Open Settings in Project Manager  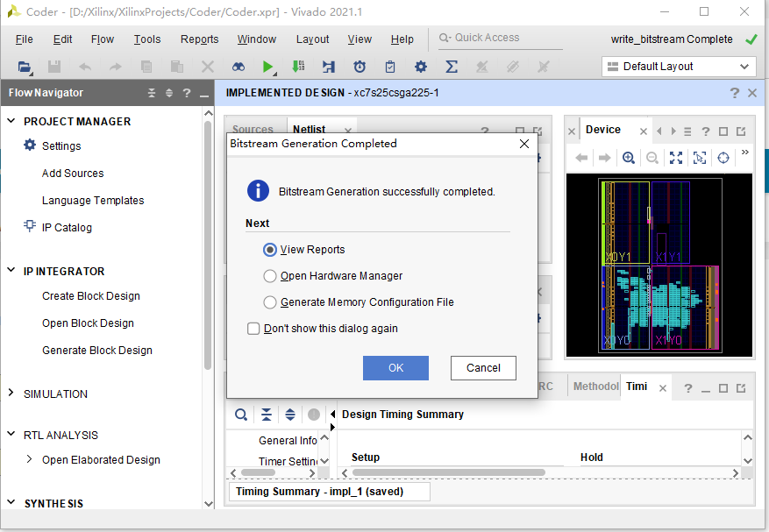[61, 146]
